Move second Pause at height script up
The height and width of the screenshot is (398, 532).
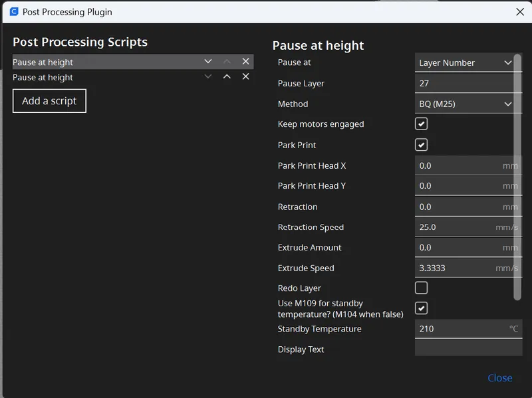pos(227,76)
